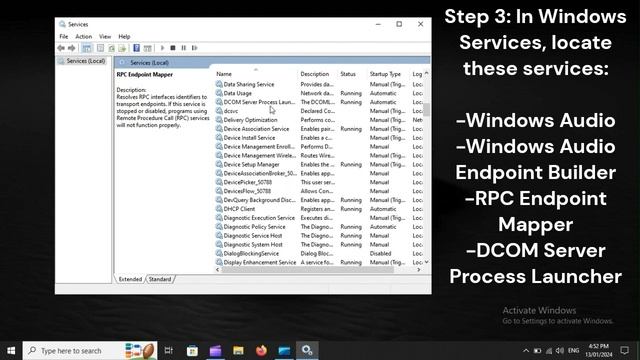This screenshot has width=640, height=360.
Task: Launch Firefox from the taskbar
Action: [x=261, y=351]
